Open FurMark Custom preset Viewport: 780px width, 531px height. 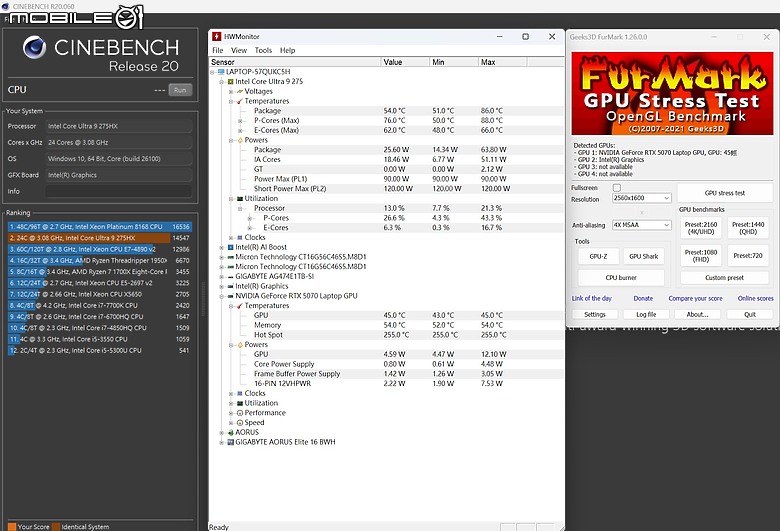(724, 278)
